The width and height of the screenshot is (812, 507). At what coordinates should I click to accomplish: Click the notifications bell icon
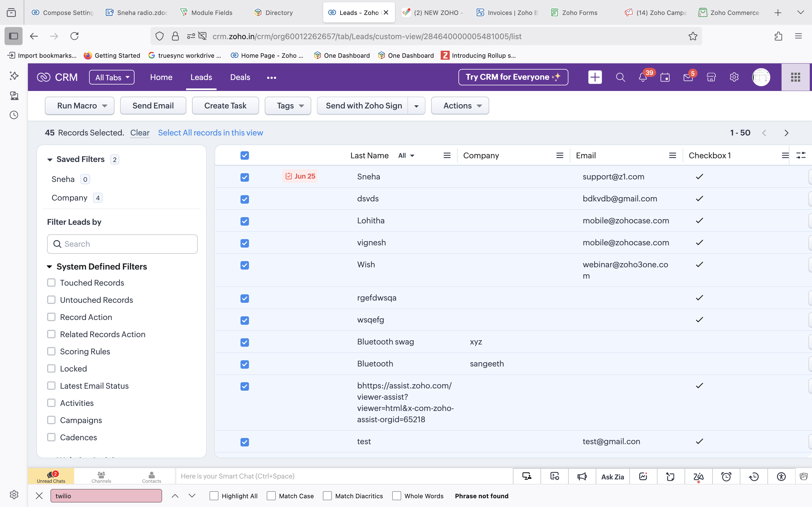643,77
